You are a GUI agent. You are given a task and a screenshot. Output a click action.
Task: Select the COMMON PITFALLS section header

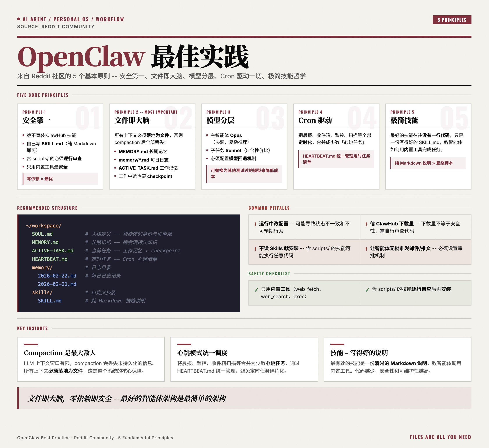click(269, 208)
